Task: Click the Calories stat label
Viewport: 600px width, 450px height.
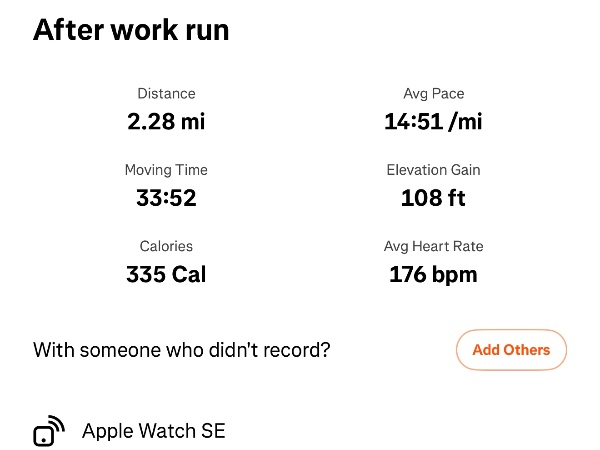Action: (166, 246)
